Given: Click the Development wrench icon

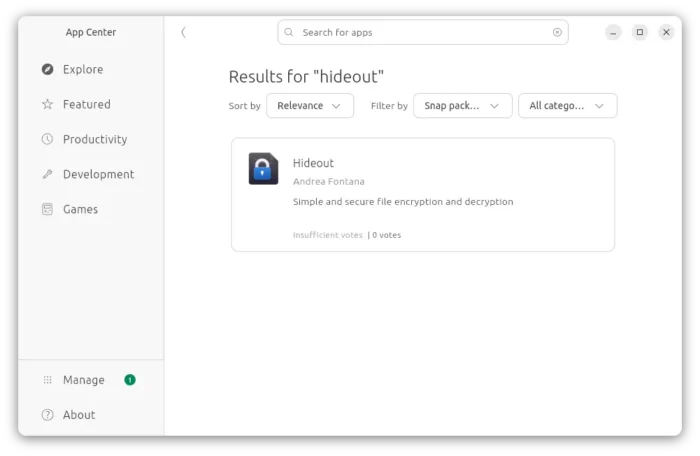Looking at the screenshot, I should click(x=47, y=174).
